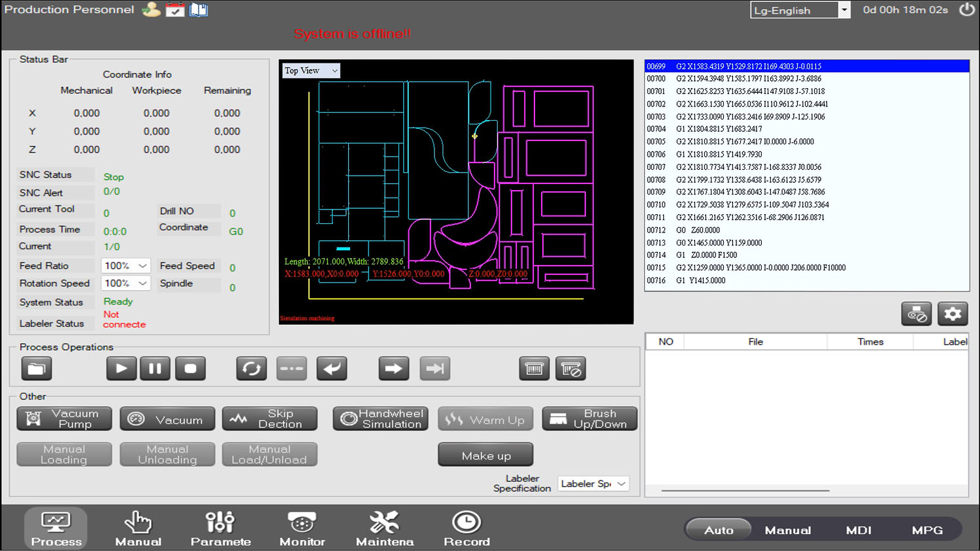Click the loop/refresh cycle icon
The image size is (980, 551).
252,369
